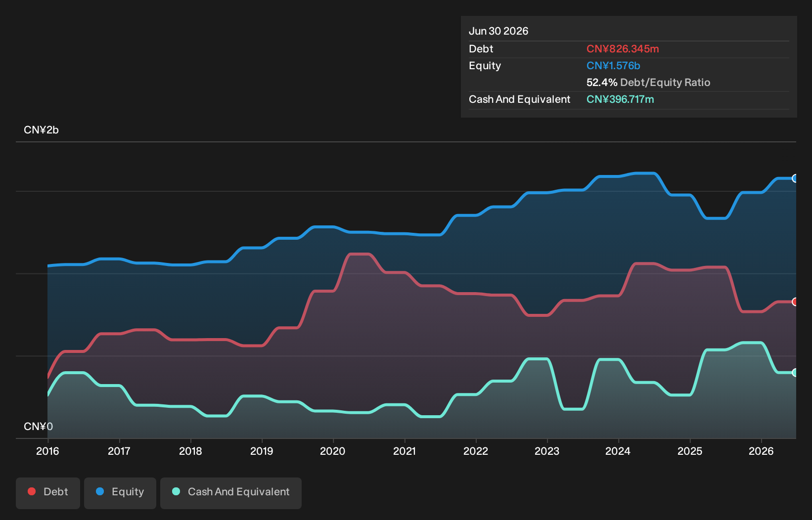Click the CN¥396.717m cash value

click(x=620, y=99)
